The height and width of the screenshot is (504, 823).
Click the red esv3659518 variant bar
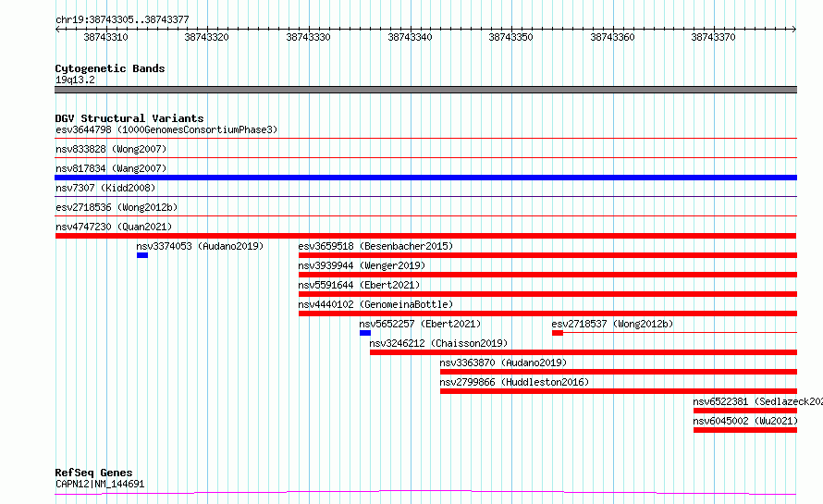pos(547,255)
